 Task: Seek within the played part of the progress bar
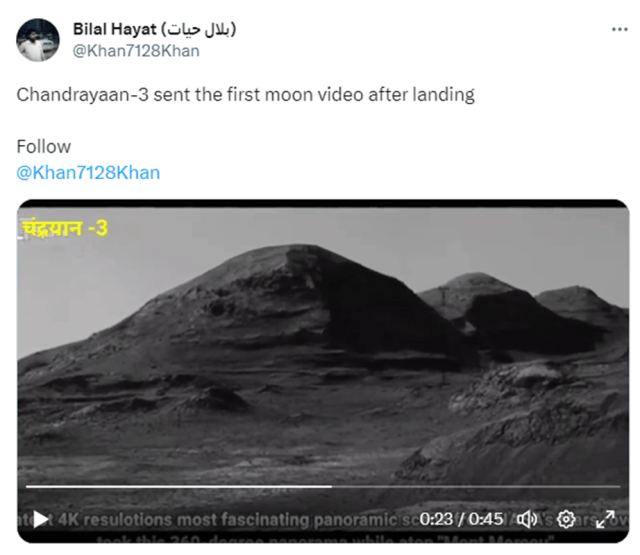click(x=179, y=486)
